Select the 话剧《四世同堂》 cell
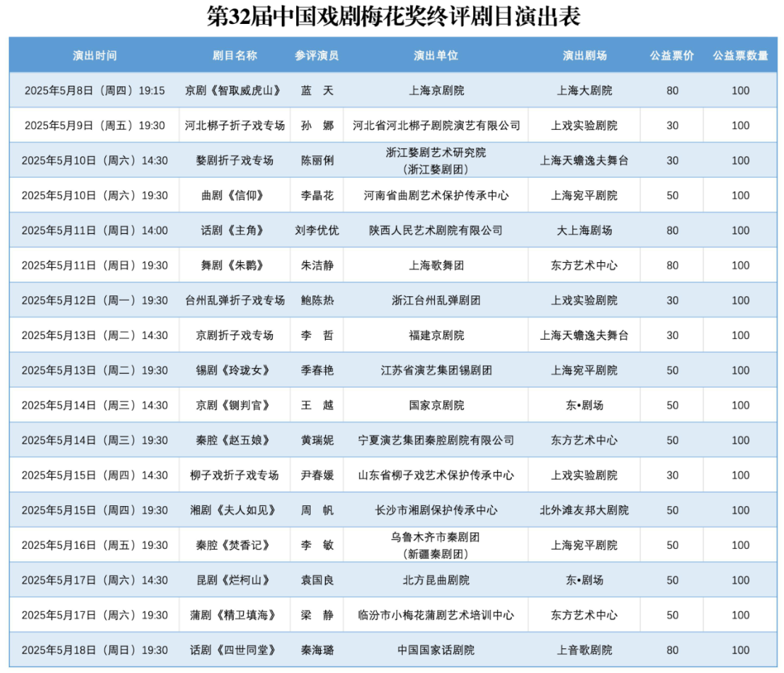The image size is (784, 673). (234, 650)
